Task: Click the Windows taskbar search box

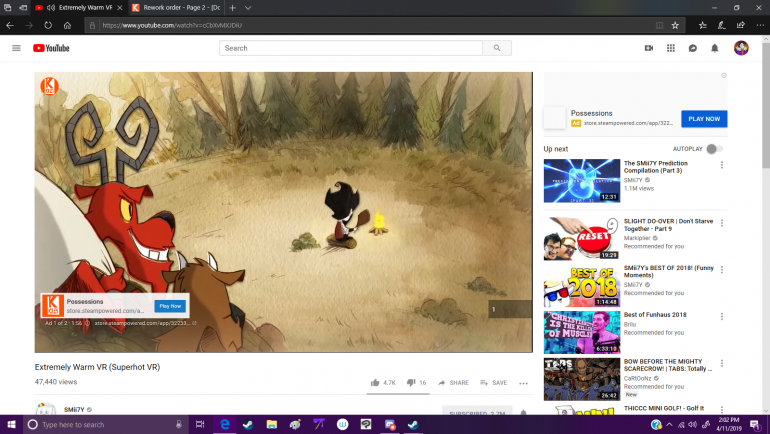Action: pyautogui.click(x=106, y=424)
